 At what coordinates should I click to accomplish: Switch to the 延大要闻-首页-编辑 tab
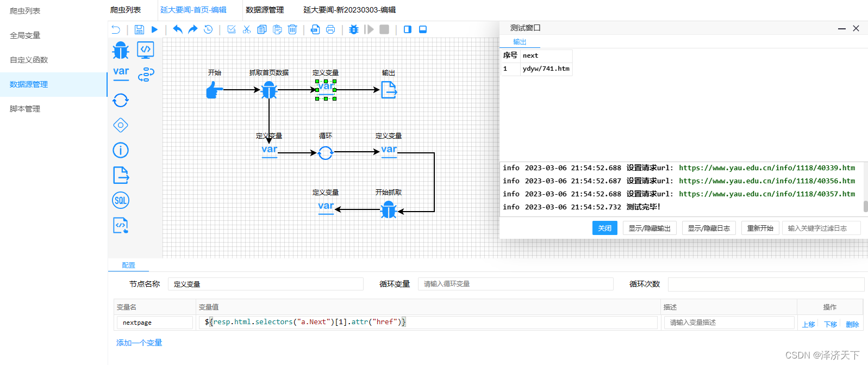click(x=193, y=10)
